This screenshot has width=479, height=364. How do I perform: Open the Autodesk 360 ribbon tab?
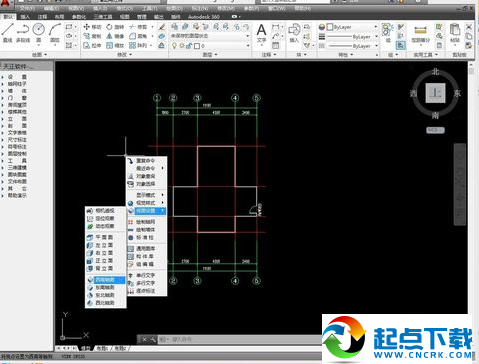pyautogui.click(x=204, y=17)
